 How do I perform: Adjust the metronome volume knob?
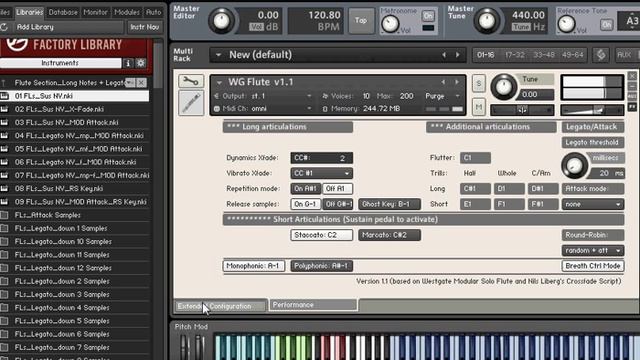pyautogui.click(x=390, y=24)
